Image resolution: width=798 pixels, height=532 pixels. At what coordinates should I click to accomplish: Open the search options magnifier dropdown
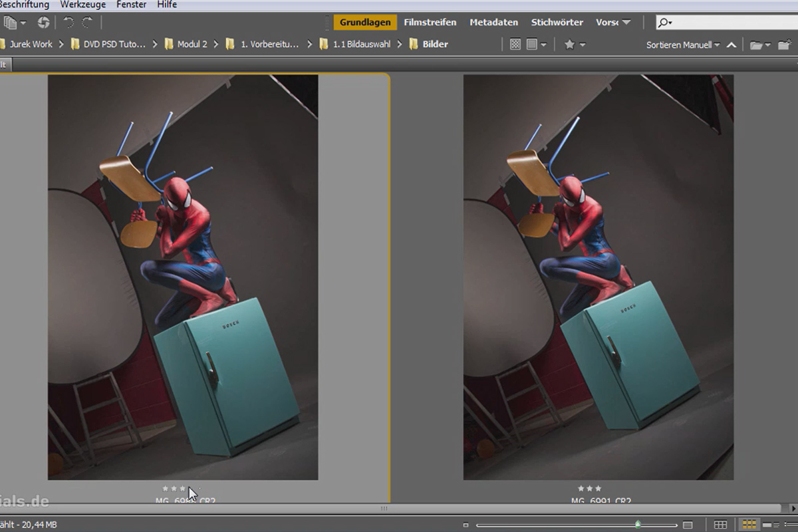click(x=665, y=23)
